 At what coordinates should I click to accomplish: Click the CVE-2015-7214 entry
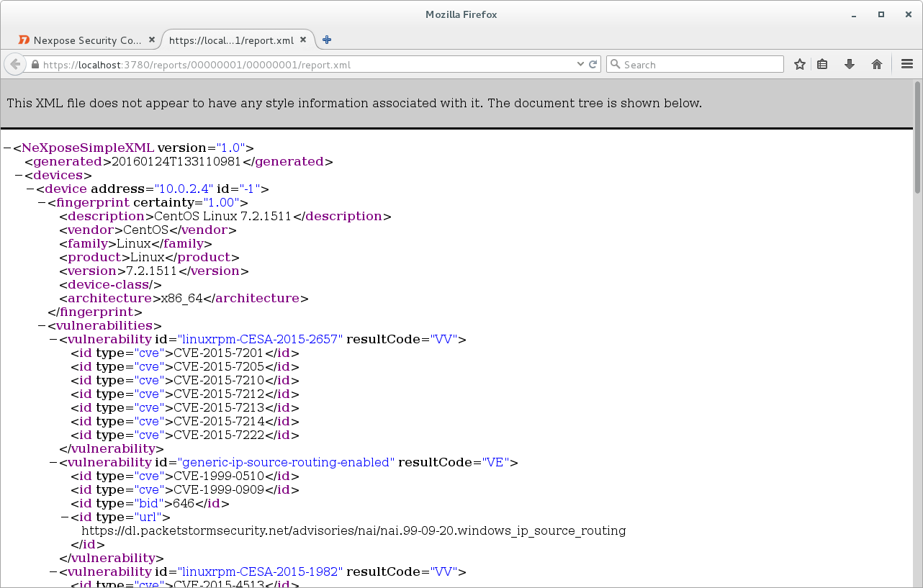tap(219, 422)
